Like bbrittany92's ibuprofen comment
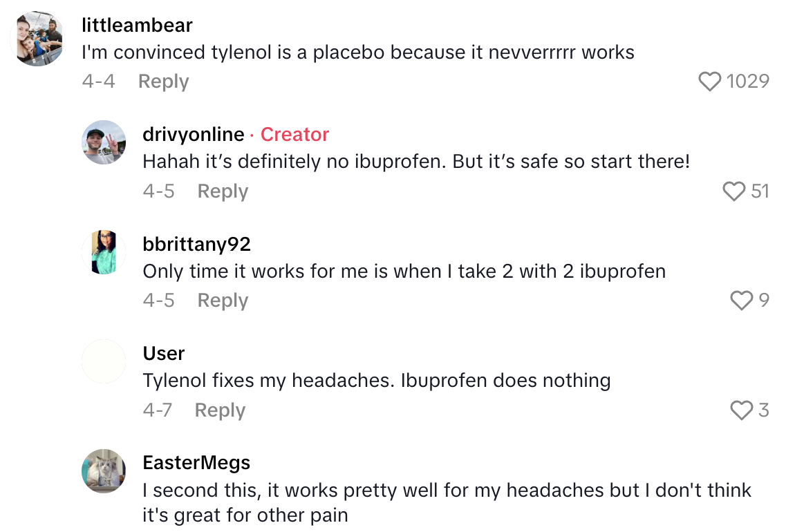 (x=741, y=300)
